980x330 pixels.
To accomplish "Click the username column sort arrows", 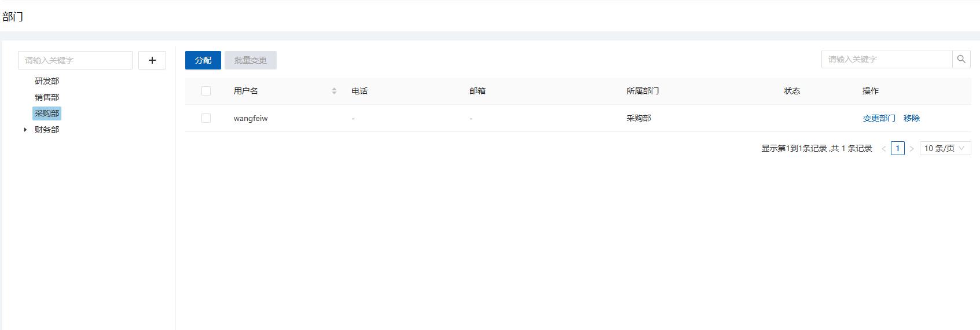I will pos(334,91).
